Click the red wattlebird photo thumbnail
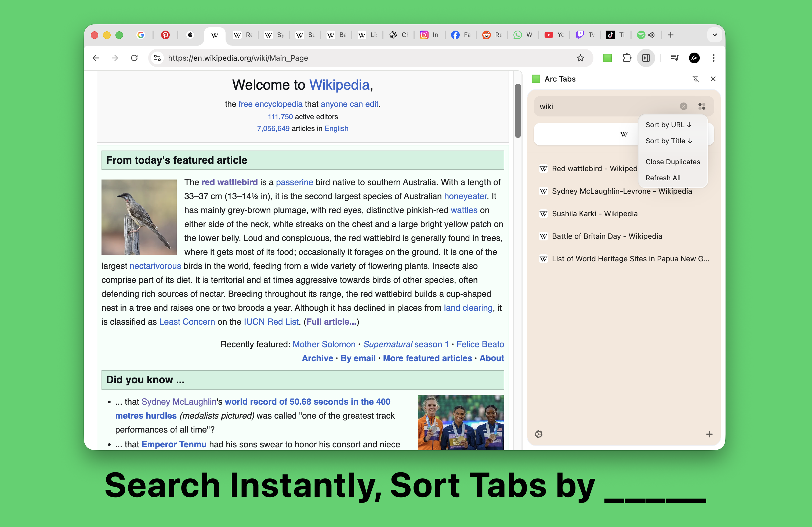 coord(139,217)
